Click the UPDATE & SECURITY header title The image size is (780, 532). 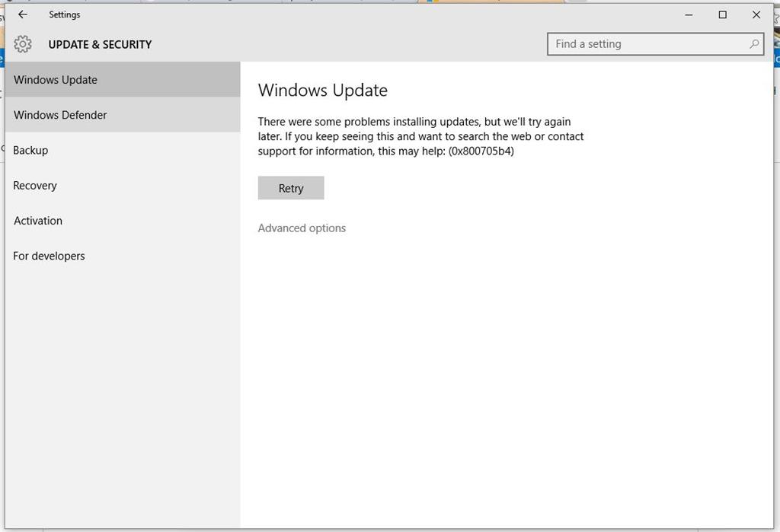click(100, 45)
